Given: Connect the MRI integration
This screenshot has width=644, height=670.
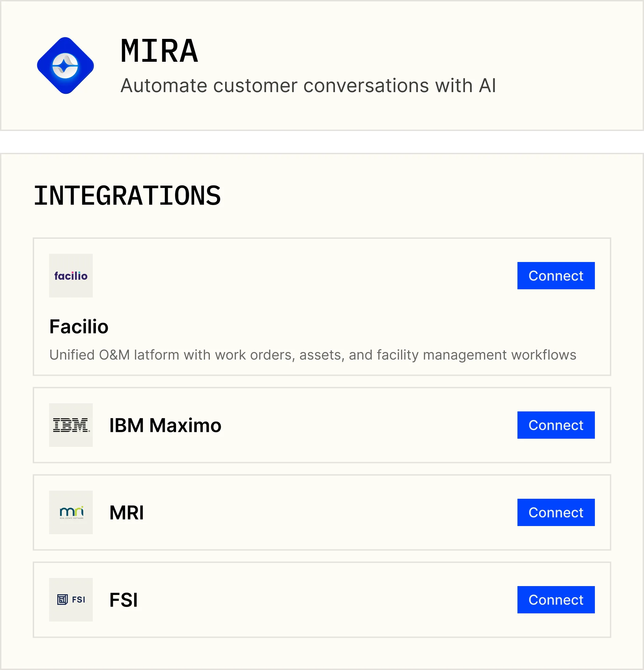Looking at the screenshot, I should click(556, 512).
